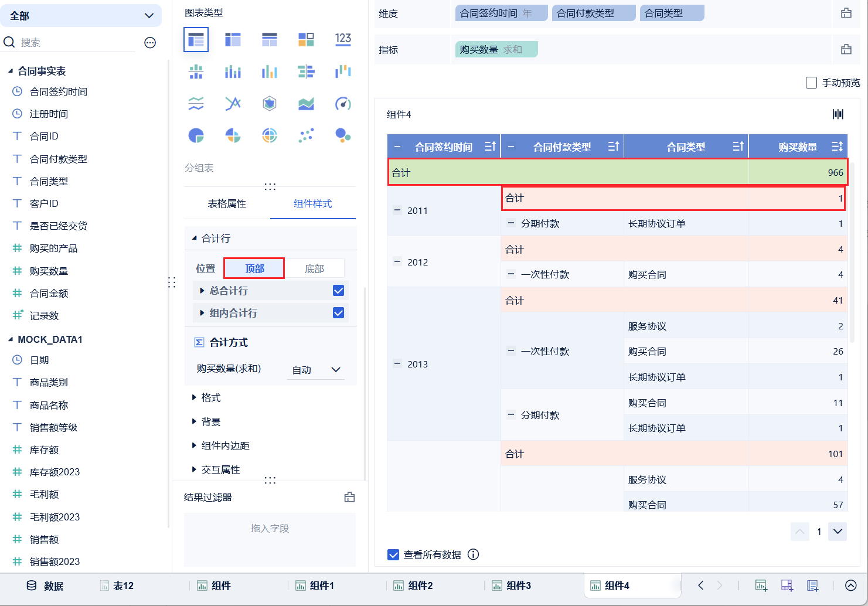The image size is (868, 606).
Task: Uncheck the 总合计行 checkbox
Action: tap(338, 291)
